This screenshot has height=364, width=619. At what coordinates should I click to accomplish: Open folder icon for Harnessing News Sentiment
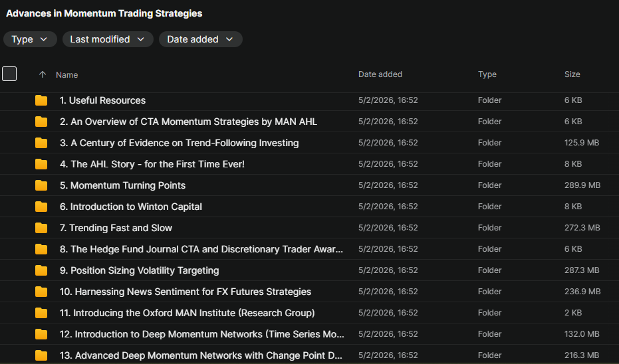point(41,292)
